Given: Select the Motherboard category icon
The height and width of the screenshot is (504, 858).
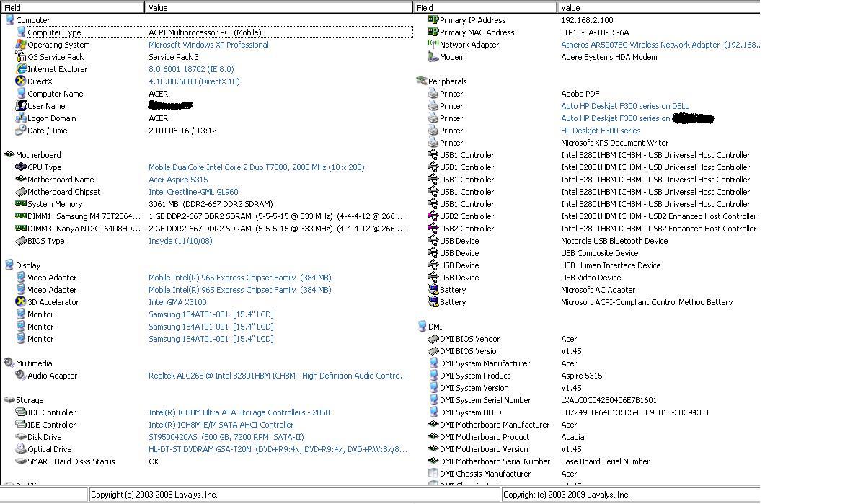Looking at the screenshot, I should 9,155.
